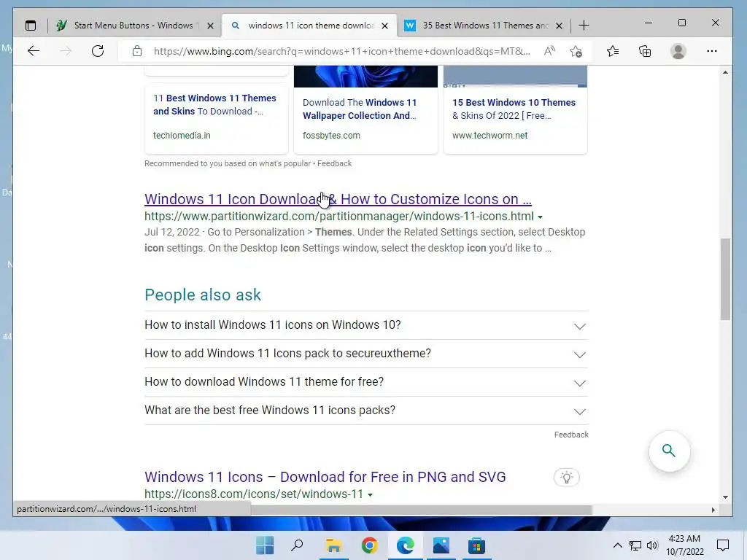Screen dimensions: 747x560
Task: Open Edge Settings and more menu
Action: (x=712, y=51)
